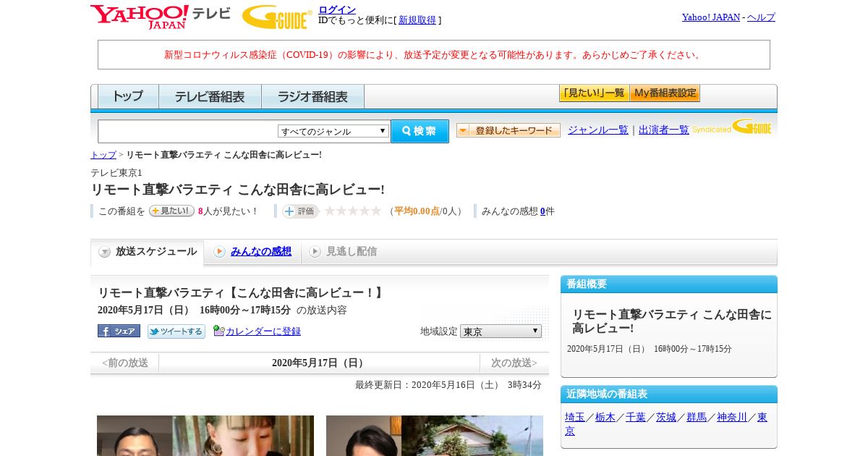Viewport: 868px width, 456px height.
Task: Open the 栃木 area program guide
Action: [x=605, y=417]
